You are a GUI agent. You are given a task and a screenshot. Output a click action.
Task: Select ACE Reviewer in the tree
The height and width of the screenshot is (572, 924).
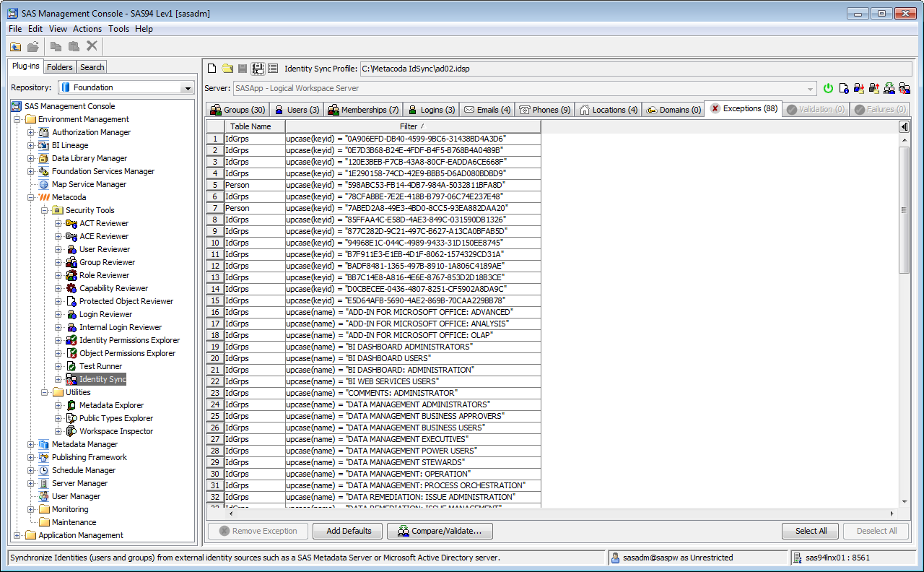point(103,236)
